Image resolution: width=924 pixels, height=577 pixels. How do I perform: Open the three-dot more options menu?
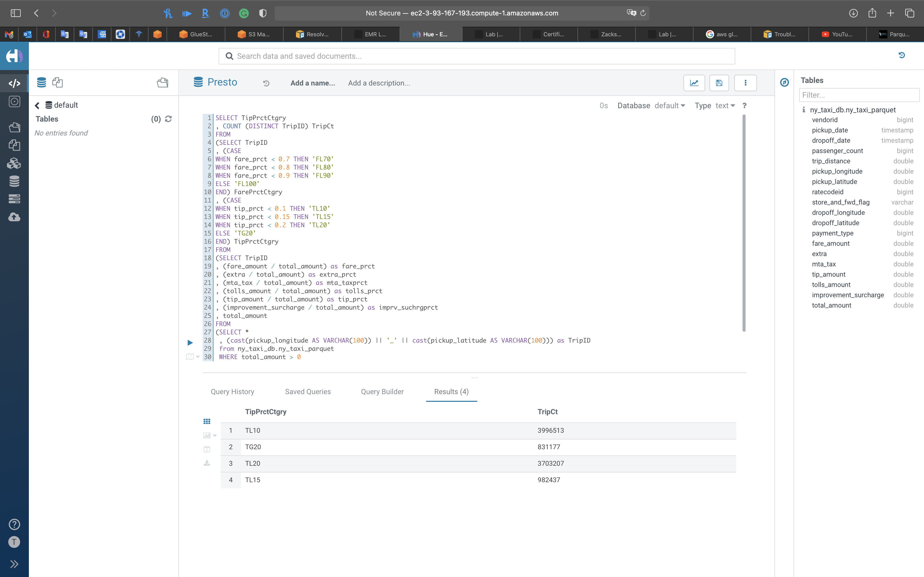click(x=745, y=83)
